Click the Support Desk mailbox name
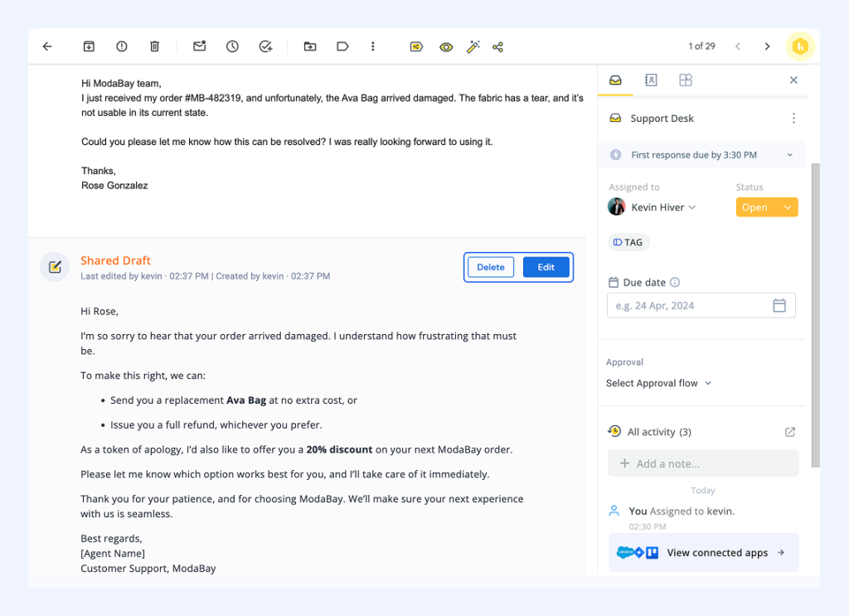Screen dimensions: 849x616 tap(662, 119)
